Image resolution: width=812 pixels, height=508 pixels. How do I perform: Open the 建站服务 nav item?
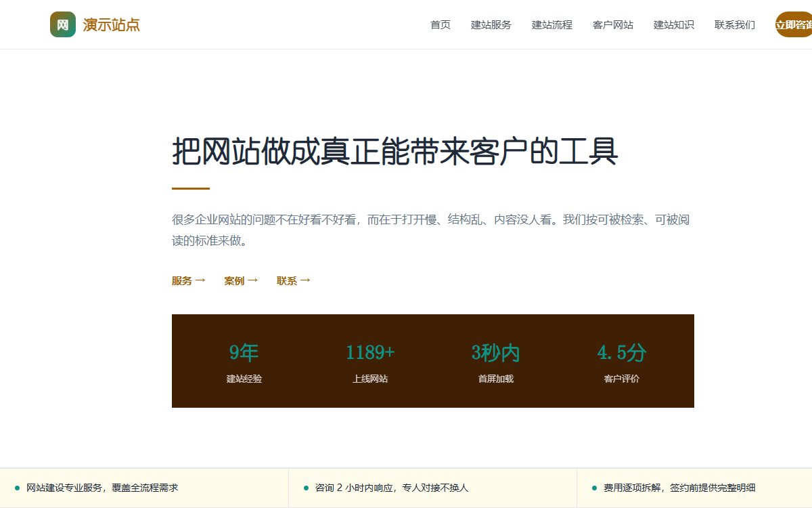[491, 25]
